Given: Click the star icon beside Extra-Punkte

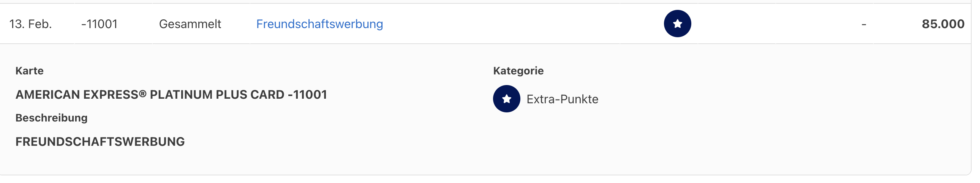Looking at the screenshot, I should (x=506, y=99).
